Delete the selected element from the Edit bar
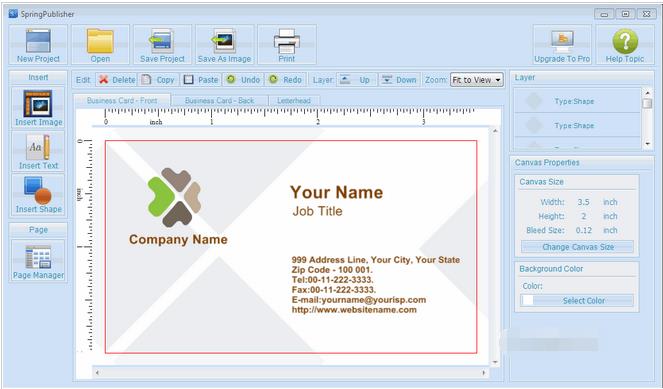Screen dimensions: 663x389 (x=117, y=79)
